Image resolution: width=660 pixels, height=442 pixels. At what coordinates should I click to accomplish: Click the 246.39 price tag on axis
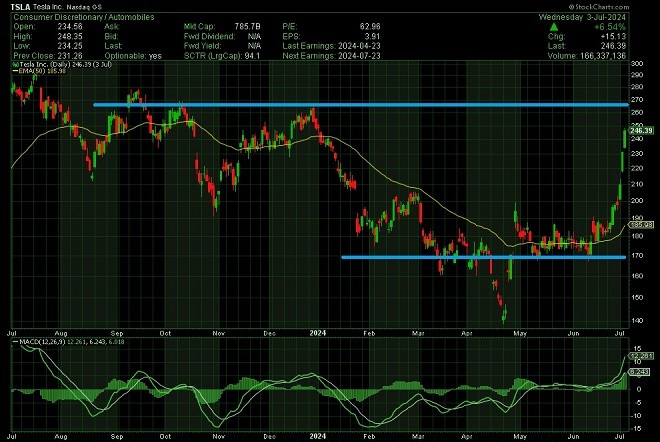point(641,131)
